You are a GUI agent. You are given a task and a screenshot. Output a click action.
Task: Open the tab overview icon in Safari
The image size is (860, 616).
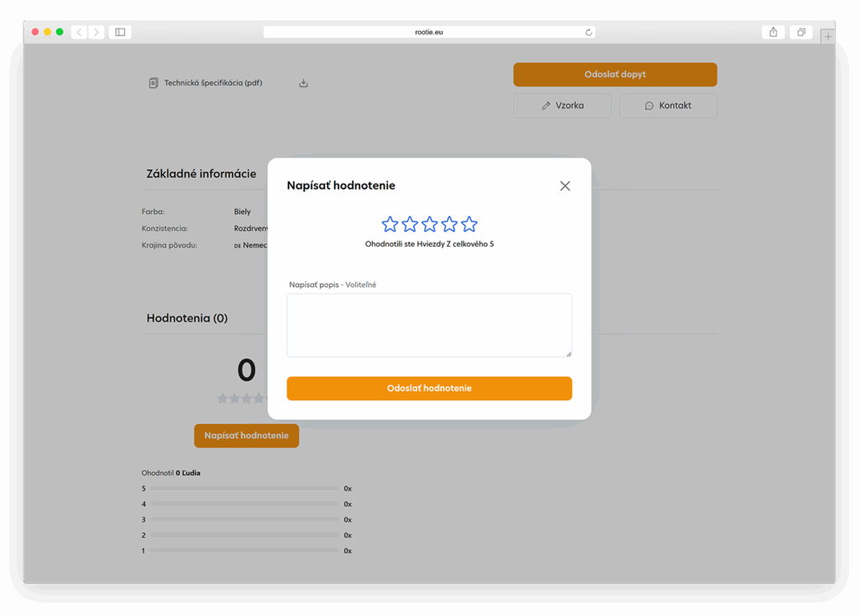(x=800, y=31)
